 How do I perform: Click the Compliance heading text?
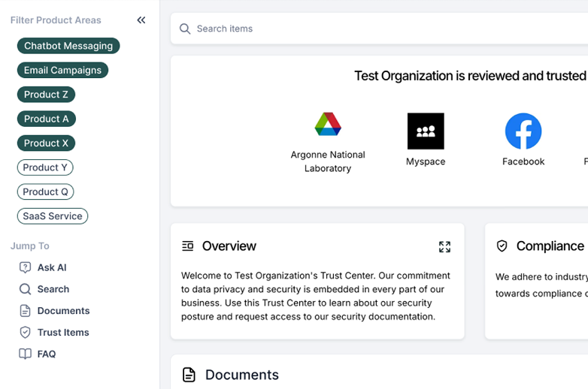(x=550, y=246)
